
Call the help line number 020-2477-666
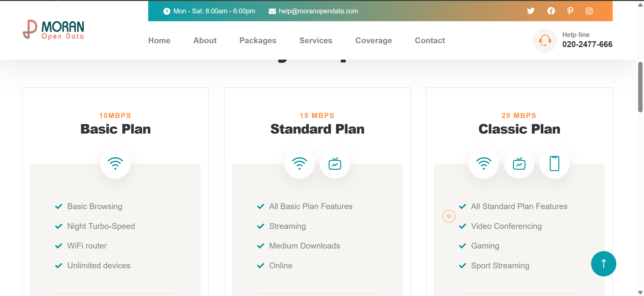tap(587, 44)
